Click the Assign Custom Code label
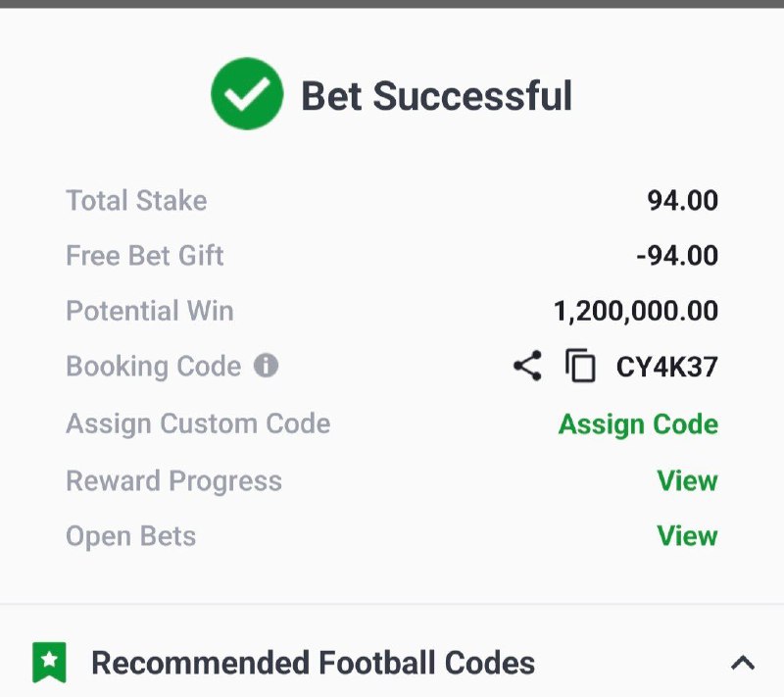 pos(198,424)
